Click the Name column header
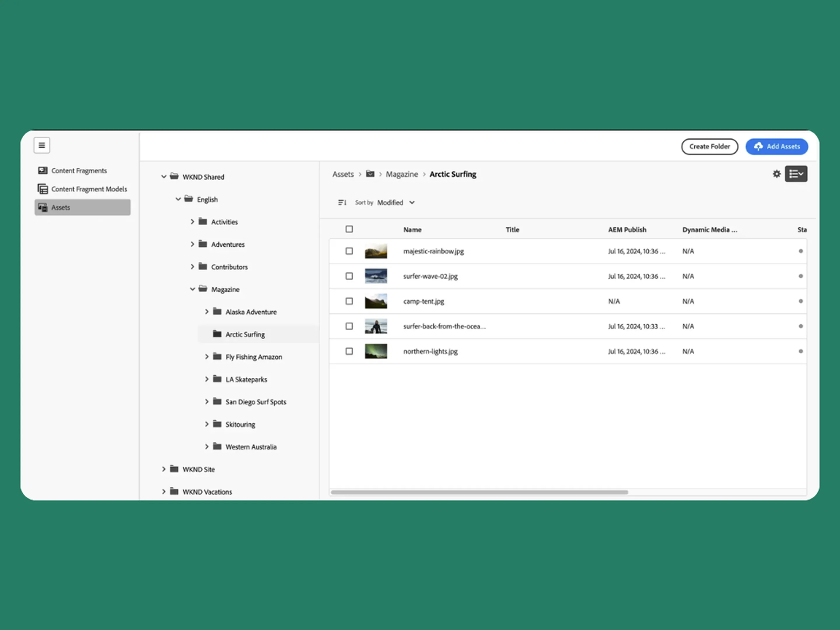The width and height of the screenshot is (840, 630). click(412, 230)
